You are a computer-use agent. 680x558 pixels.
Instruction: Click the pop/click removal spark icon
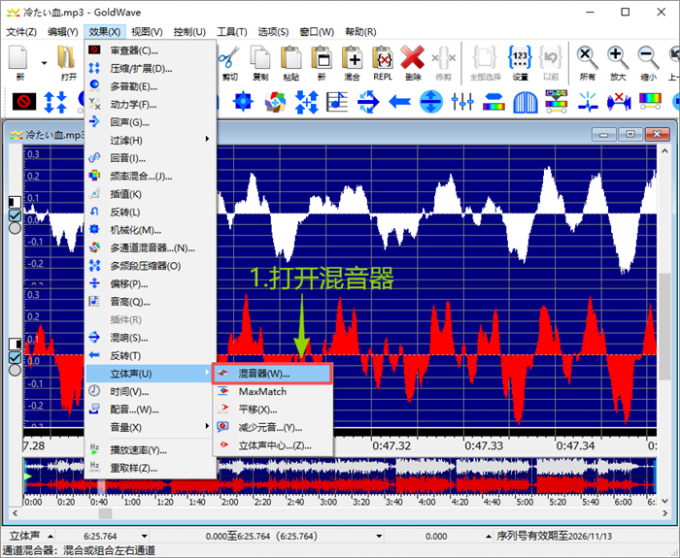(588, 102)
